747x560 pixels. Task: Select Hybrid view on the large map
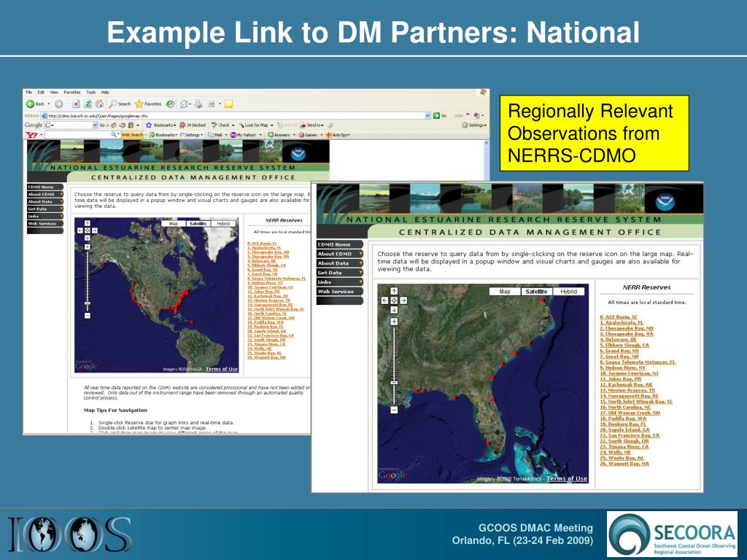click(x=569, y=292)
